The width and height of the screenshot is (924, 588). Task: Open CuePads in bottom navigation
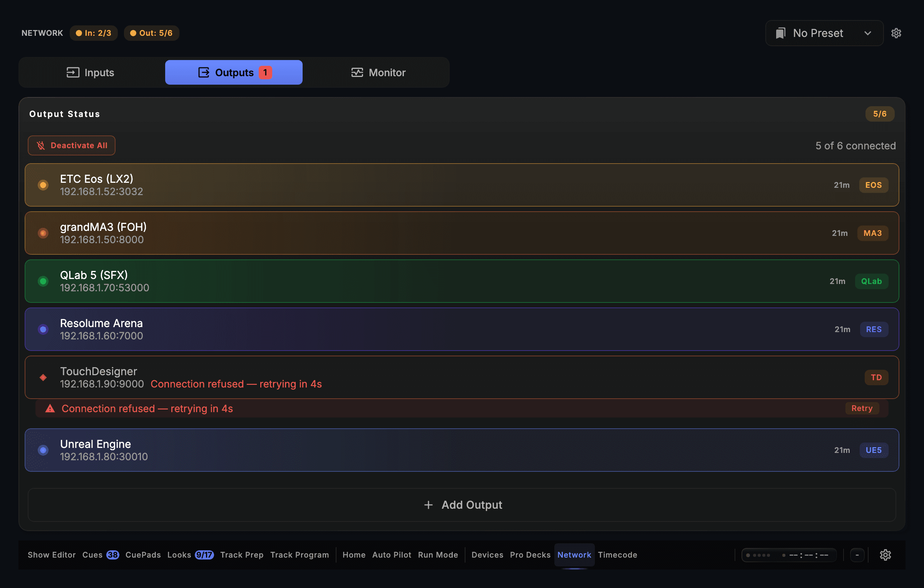[143, 555]
